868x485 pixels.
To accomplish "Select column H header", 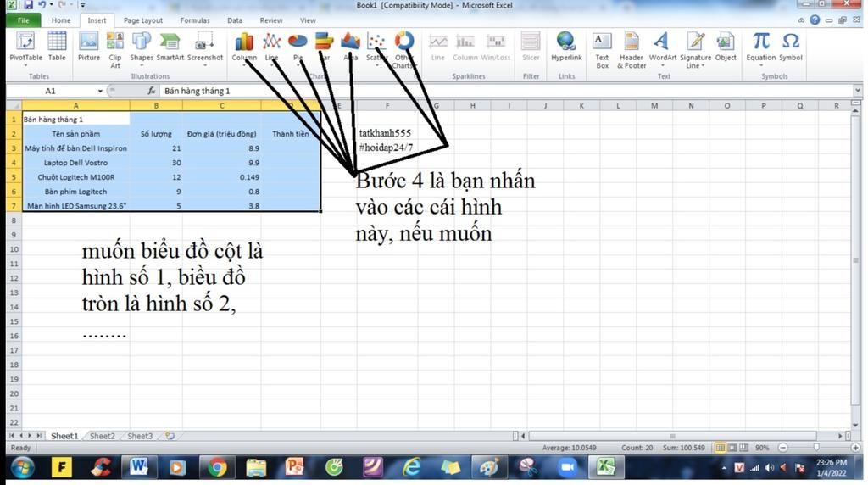I will coord(473,105).
